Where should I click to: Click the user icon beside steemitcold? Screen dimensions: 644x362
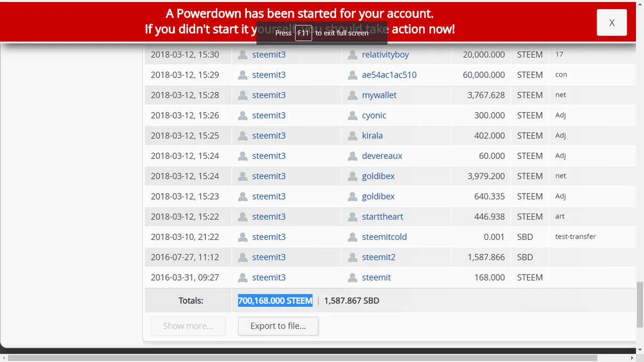[352, 237]
